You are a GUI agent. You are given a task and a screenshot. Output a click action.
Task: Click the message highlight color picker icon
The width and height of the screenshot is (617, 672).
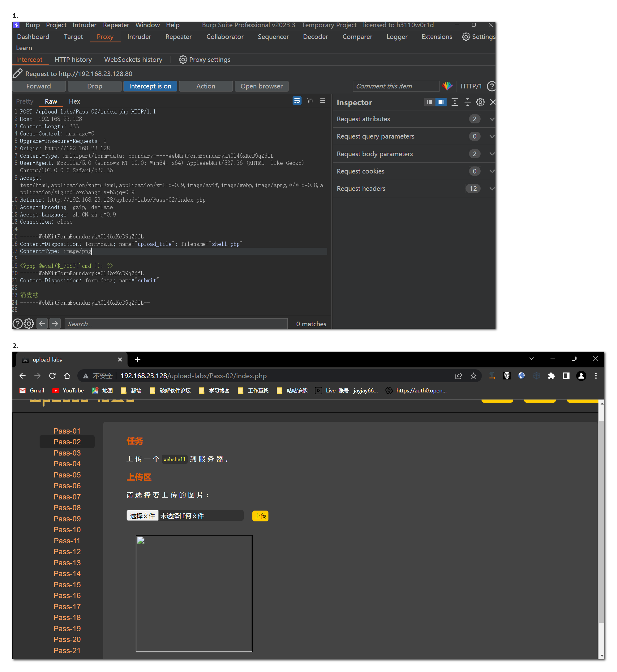[447, 86]
